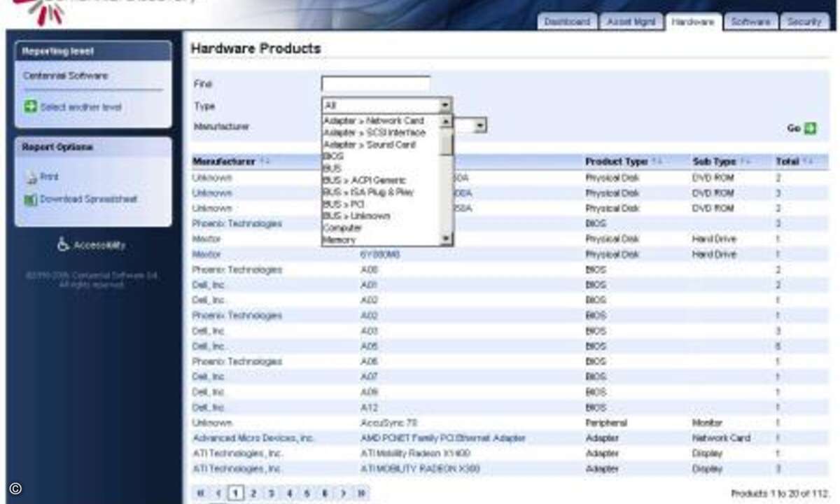840x504 pixels.
Task: Choose Adapter > SCSI Interface from the Type list
Action: [380, 132]
